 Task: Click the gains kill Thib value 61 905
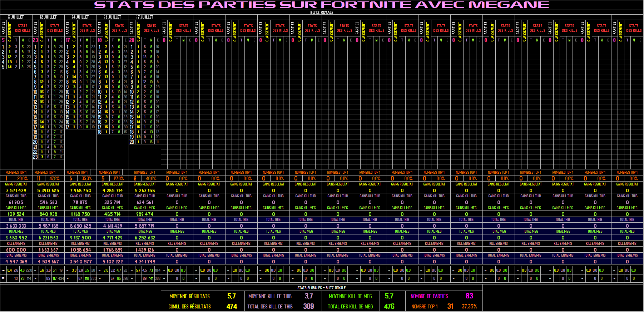coord(16,202)
